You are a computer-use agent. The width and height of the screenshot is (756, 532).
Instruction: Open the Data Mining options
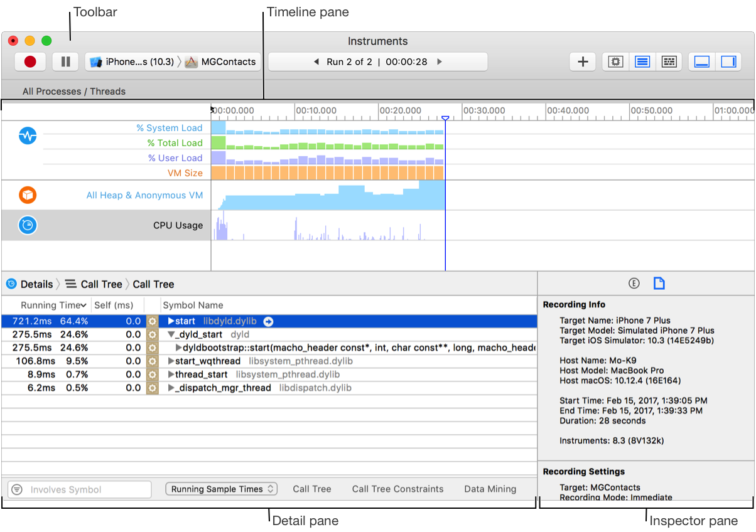(x=490, y=489)
